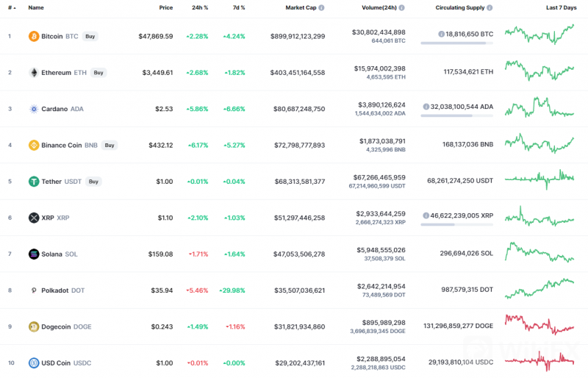Click the Circulating Supply info icon

(x=490, y=7)
